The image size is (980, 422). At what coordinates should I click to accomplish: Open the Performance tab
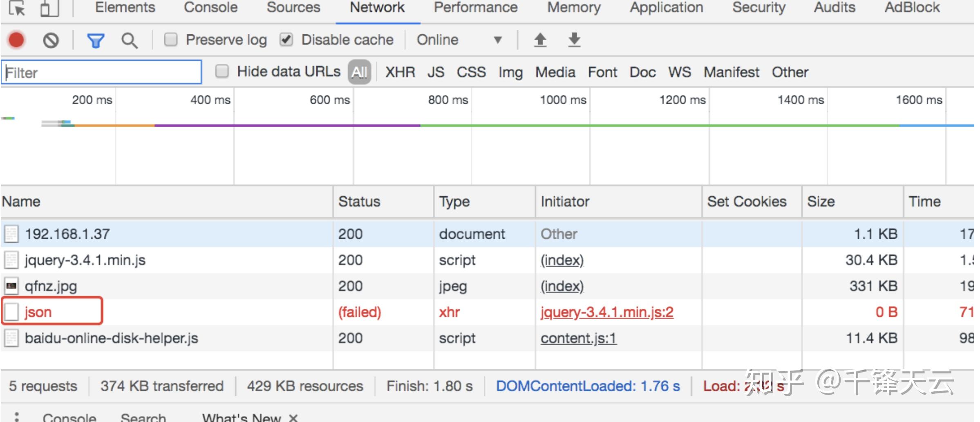[x=476, y=7]
